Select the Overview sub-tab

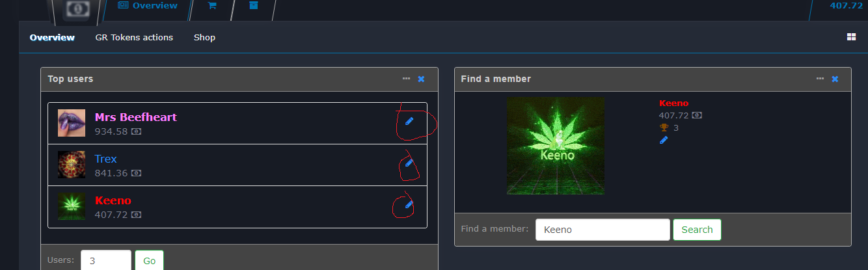click(52, 37)
